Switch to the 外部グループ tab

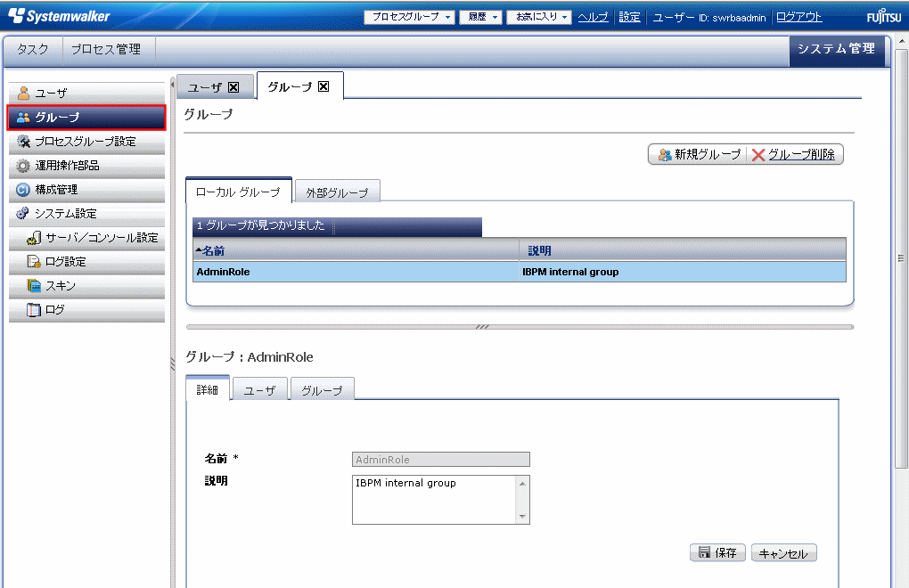pyautogui.click(x=337, y=192)
